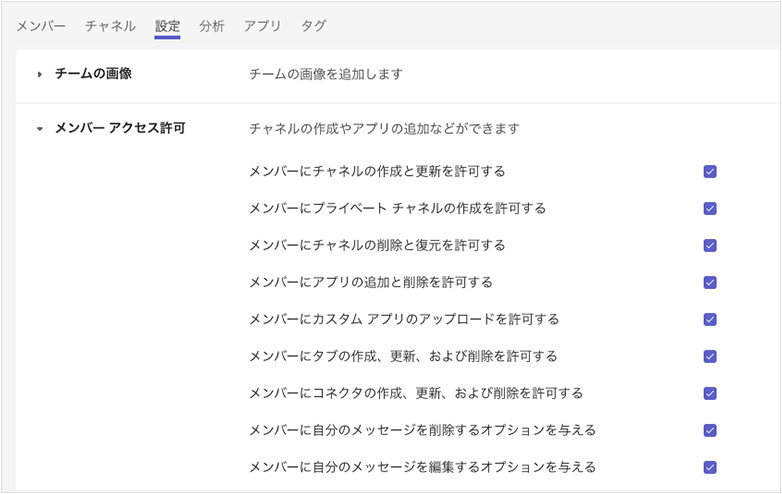Screen dimensions: 782x494
Task: Go to the アプリ tab
Action: [x=262, y=26]
